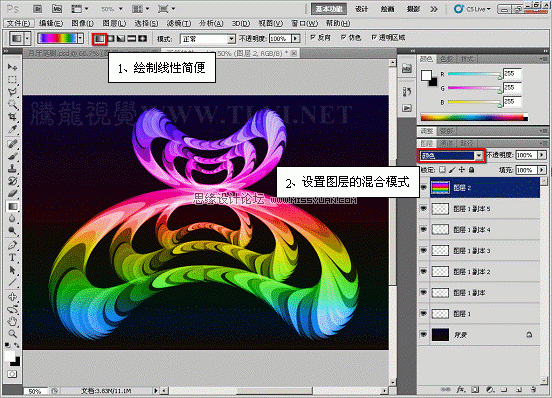This screenshot has height=398, width=552.
Task: Select the Rectangular Marquee tool
Action: [12, 80]
